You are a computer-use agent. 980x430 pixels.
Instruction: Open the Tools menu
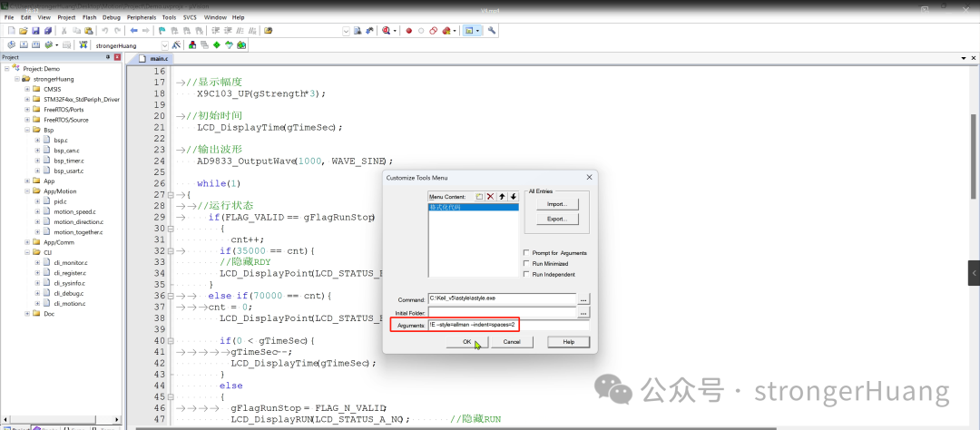(x=170, y=17)
